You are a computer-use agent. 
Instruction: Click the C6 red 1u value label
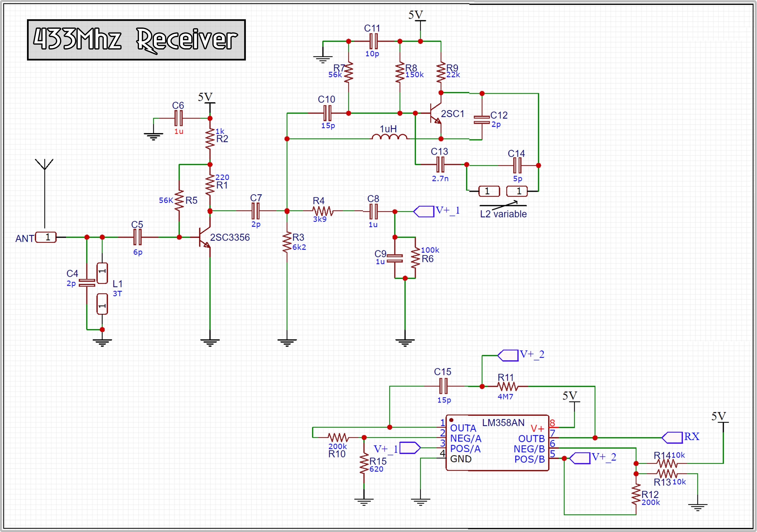(179, 131)
